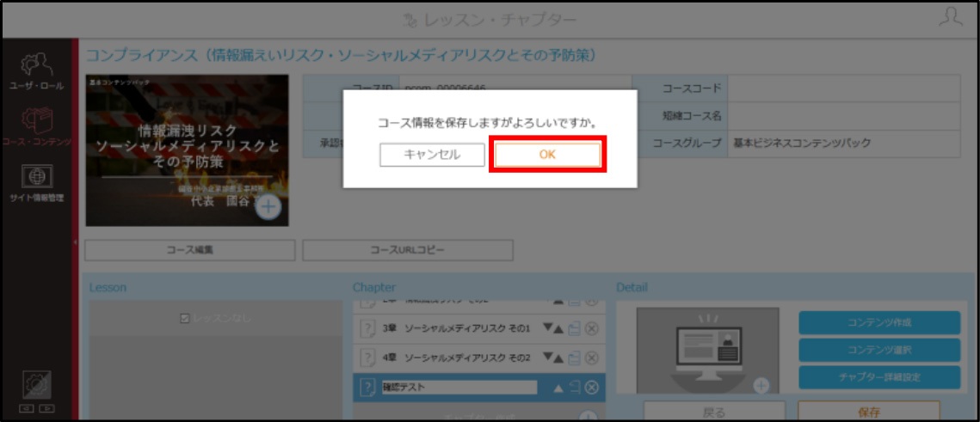Click the コンテンツ作成 button
This screenshot has width=980, height=422.
click(x=879, y=323)
